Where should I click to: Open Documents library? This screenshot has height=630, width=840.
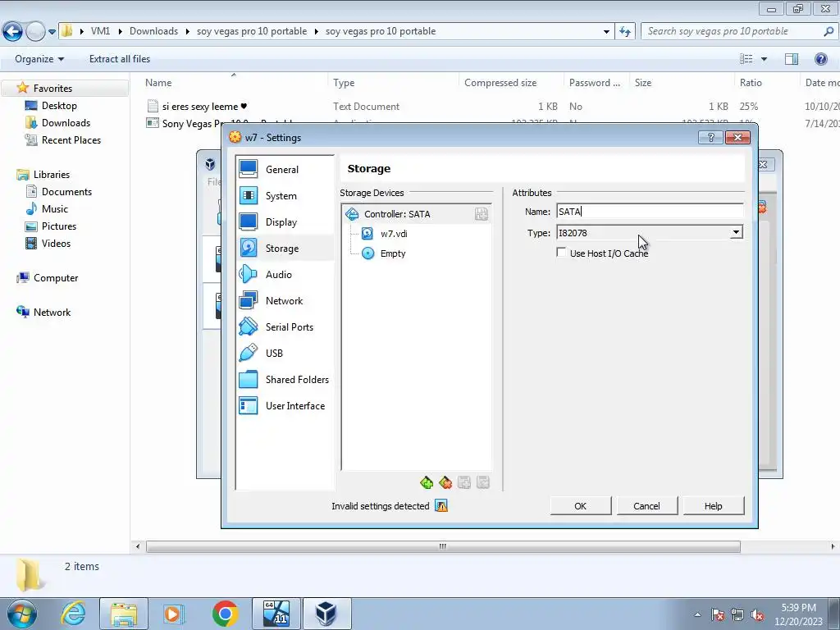tap(66, 192)
